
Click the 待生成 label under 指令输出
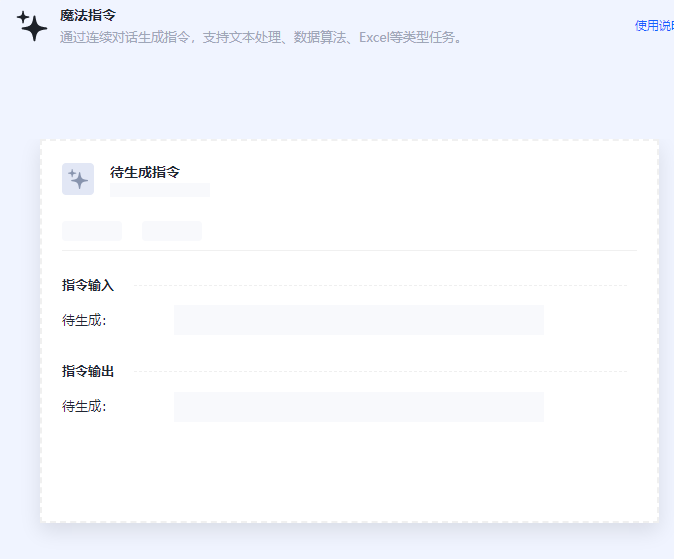point(84,406)
